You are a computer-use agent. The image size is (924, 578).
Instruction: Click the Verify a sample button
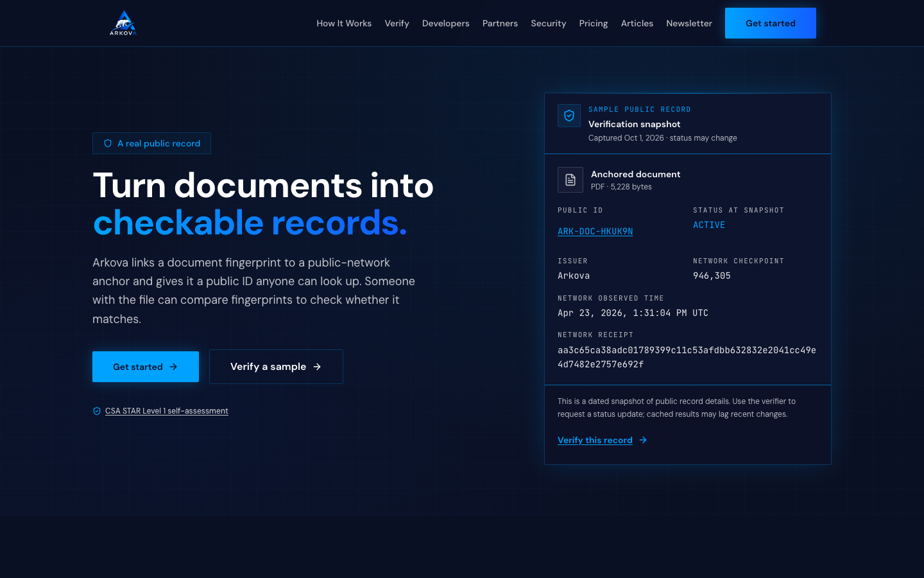click(276, 367)
